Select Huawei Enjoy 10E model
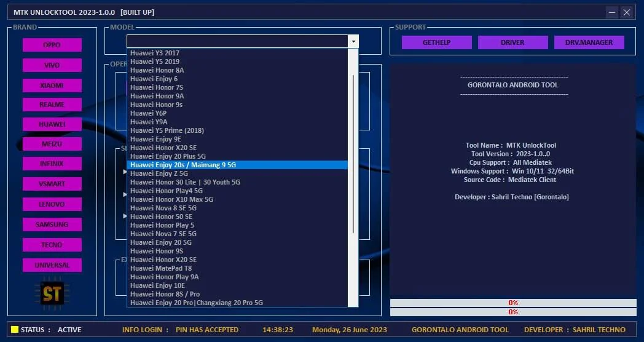 (237, 285)
